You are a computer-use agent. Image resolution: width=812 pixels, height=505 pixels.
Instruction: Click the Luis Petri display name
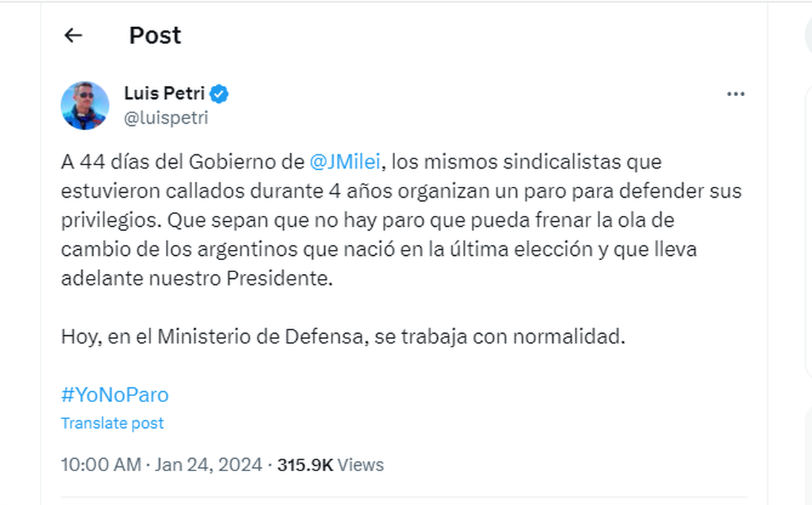(x=164, y=94)
